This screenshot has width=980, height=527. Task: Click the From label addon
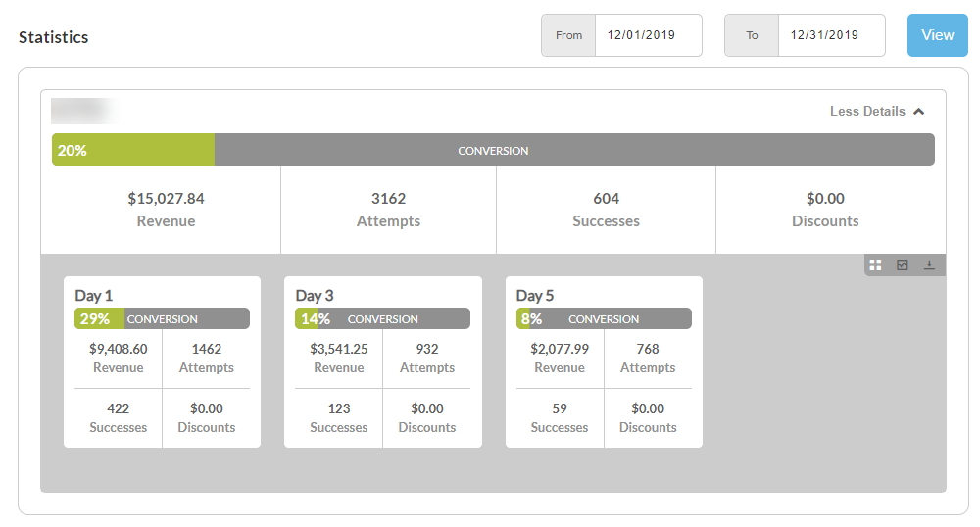pos(568,35)
